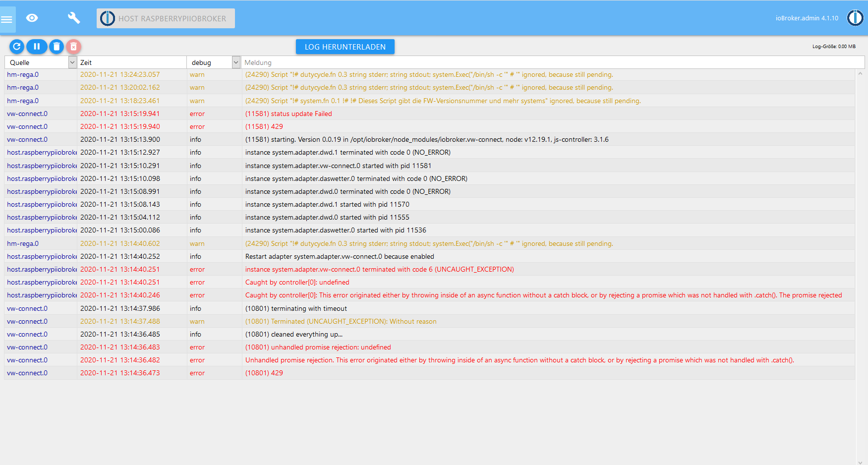Click 'dwd.1 terminated with code 0' message
Screen dimensions: 868x465
(x=348, y=152)
